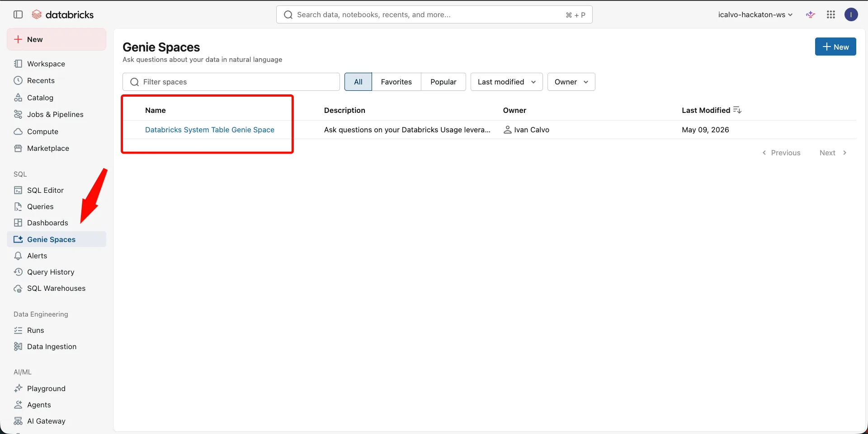Collapse the sidebar using the panel toggle icon
This screenshot has width=868, height=434.
click(18, 14)
